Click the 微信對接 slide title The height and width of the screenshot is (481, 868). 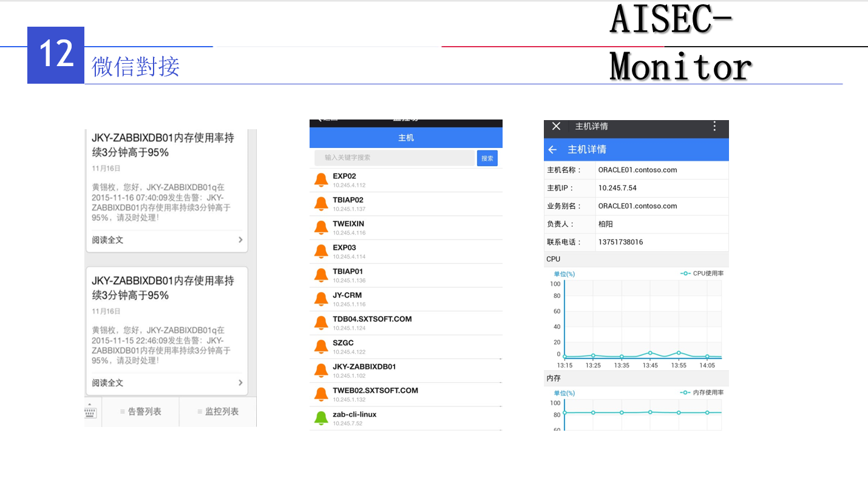(135, 66)
